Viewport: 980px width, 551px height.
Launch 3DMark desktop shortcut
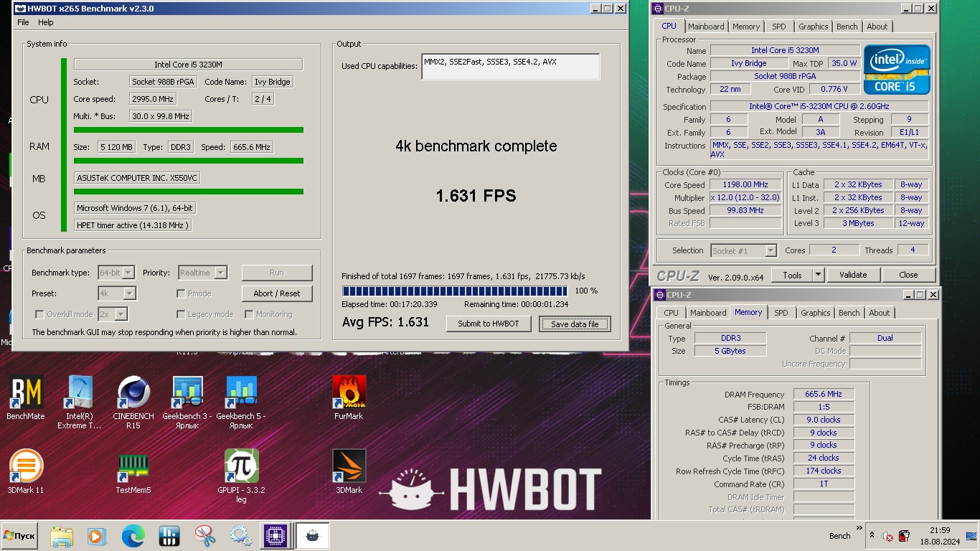(x=349, y=471)
